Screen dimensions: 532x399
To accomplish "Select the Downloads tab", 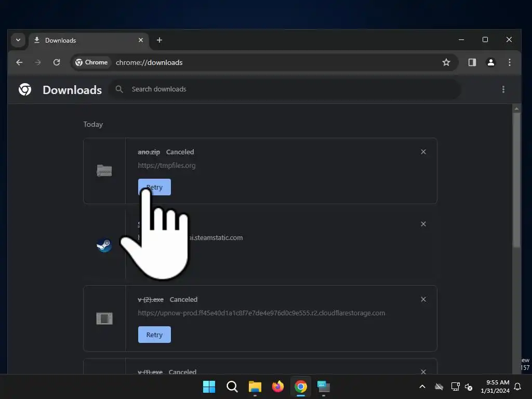I will [x=88, y=41].
